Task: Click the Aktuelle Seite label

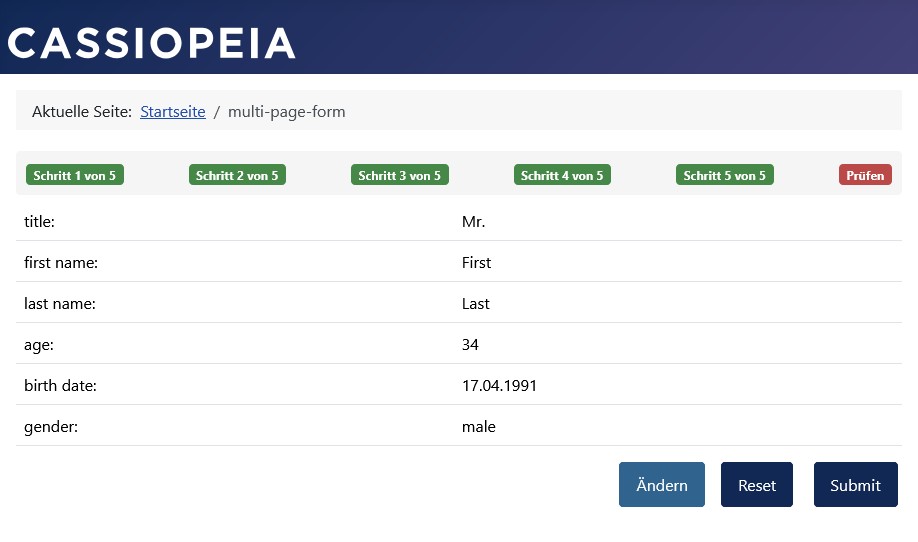Action: (82, 112)
